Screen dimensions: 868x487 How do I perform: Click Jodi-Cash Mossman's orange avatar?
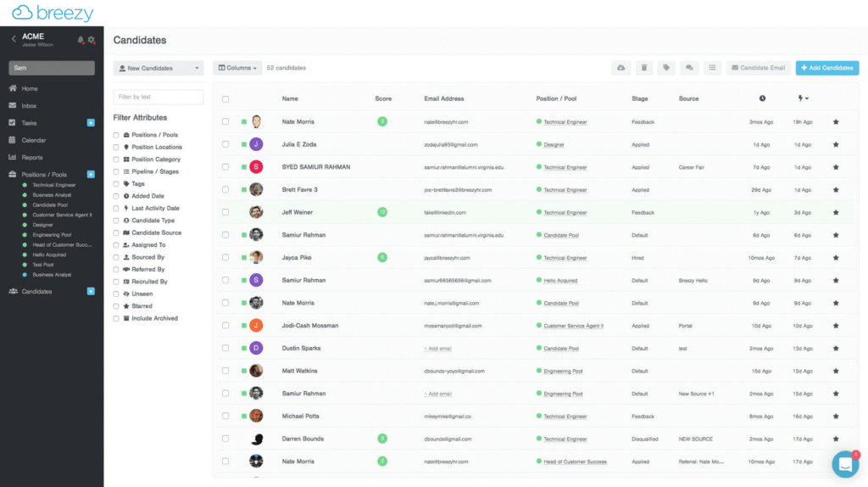point(256,325)
